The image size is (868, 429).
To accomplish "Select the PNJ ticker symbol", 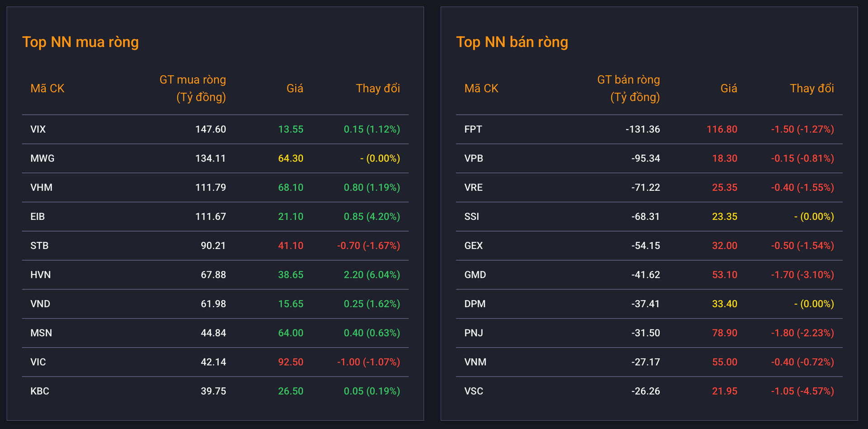I will [x=474, y=333].
